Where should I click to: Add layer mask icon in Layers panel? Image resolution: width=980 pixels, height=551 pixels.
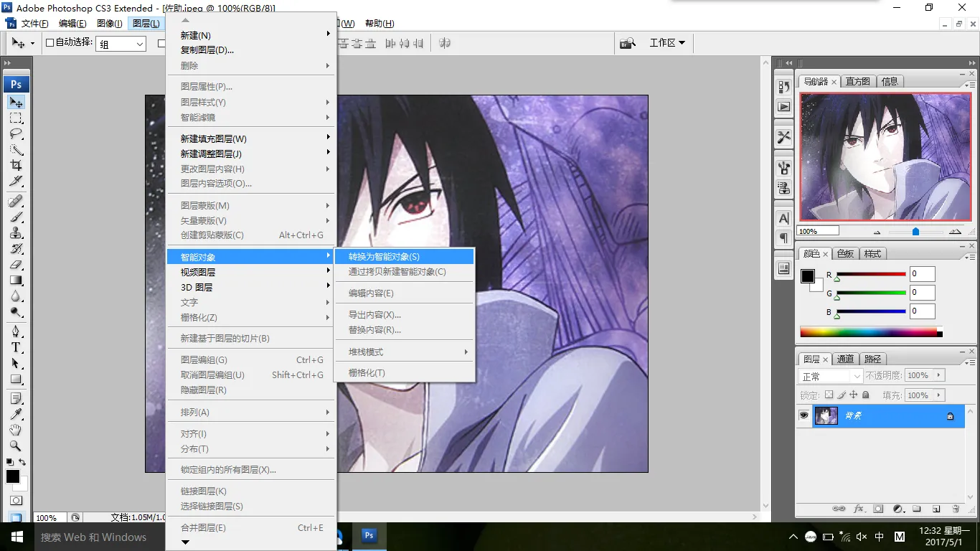coord(878,509)
